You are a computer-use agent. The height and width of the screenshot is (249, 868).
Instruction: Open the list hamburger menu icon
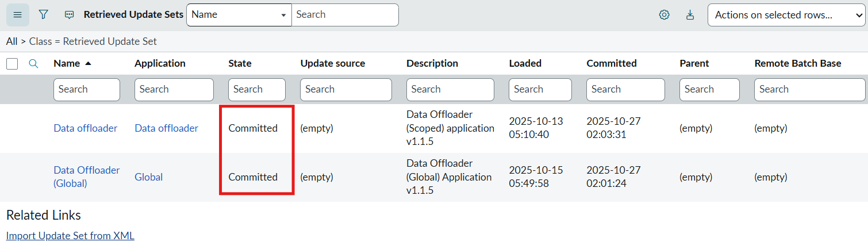coord(17,15)
